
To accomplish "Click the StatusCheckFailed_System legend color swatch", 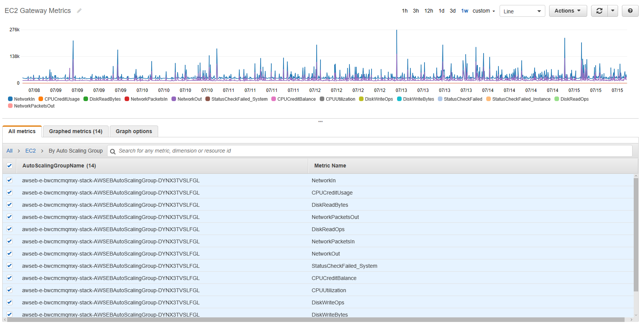I will (x=208, y=99).
